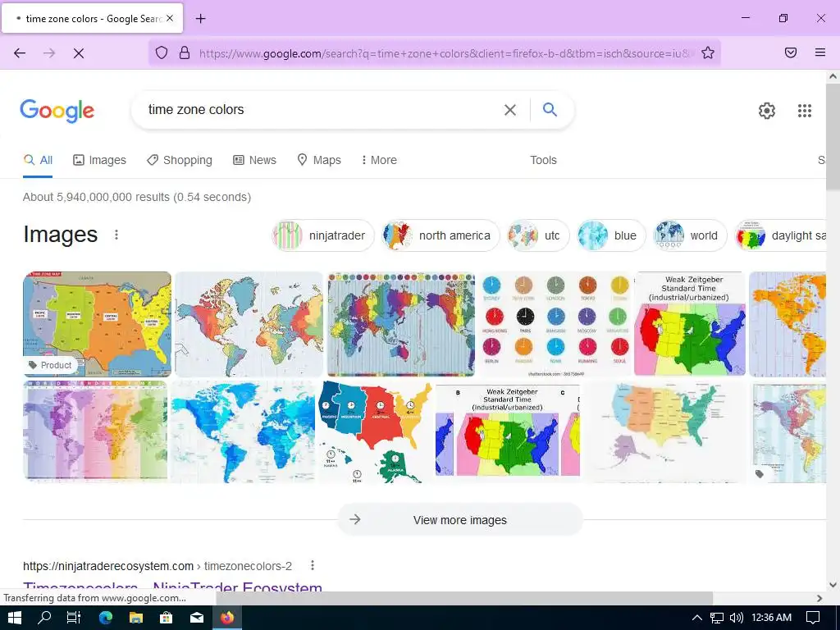Open Google settings gear icon
This screenshot has height=630, width=840.
point(767,111)
